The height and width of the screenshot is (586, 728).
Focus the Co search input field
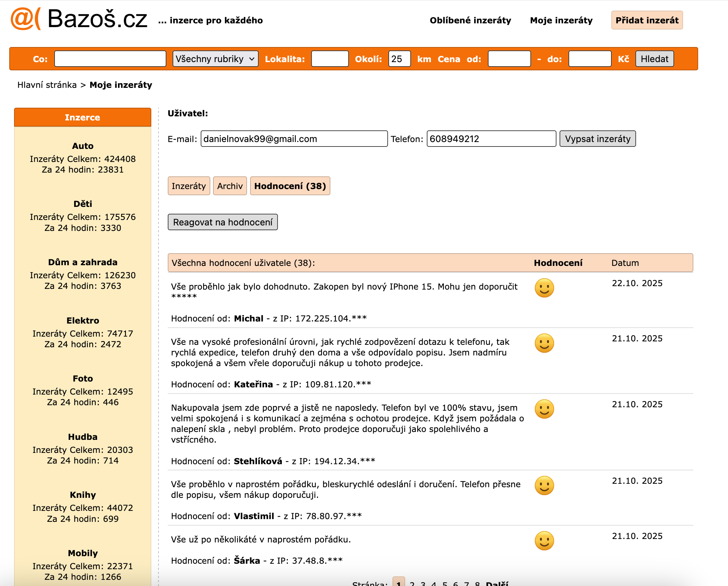(x=110, y=59)
